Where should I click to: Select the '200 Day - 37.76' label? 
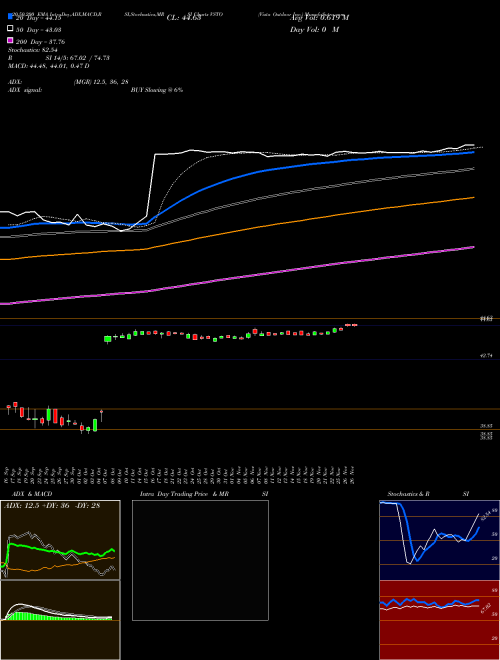click(40, 41)
